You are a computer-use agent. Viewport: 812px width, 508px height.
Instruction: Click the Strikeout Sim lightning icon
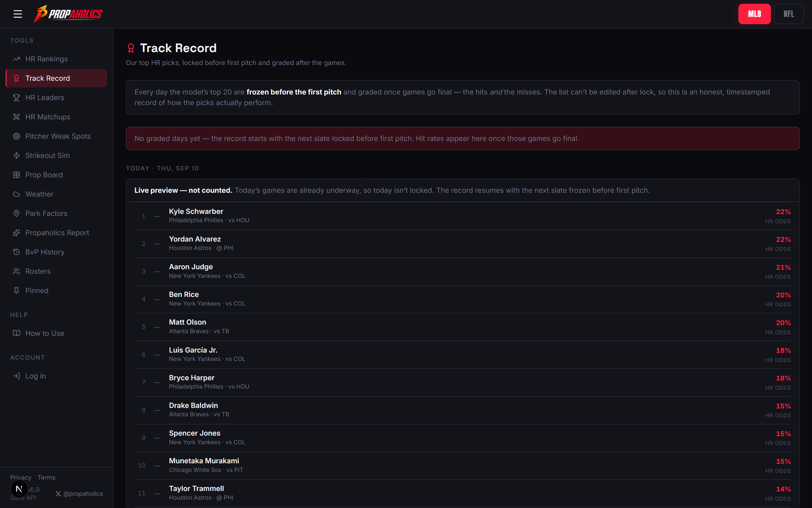(x=16, y=155)
